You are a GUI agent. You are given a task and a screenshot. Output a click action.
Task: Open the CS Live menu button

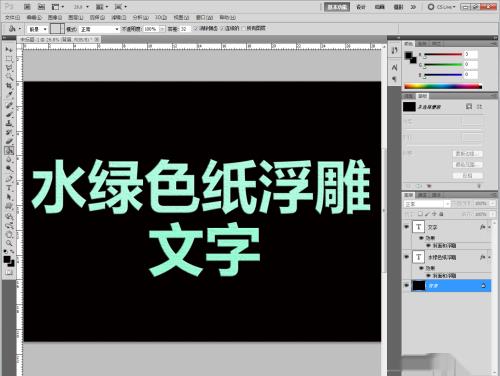tap(441, 7)
